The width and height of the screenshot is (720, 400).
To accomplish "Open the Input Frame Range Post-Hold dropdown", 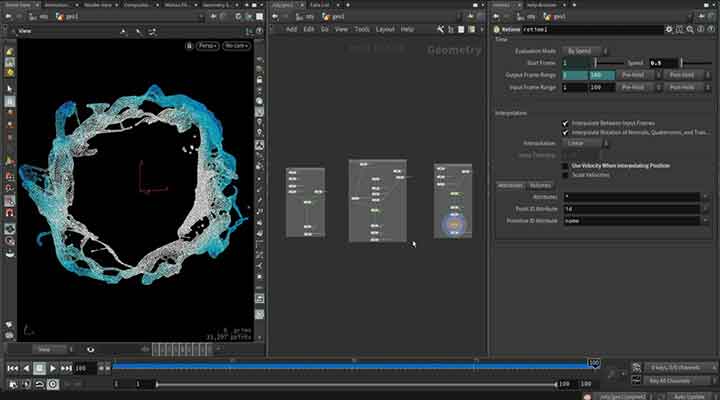I will pyautogui.click(x=687, y=87).
